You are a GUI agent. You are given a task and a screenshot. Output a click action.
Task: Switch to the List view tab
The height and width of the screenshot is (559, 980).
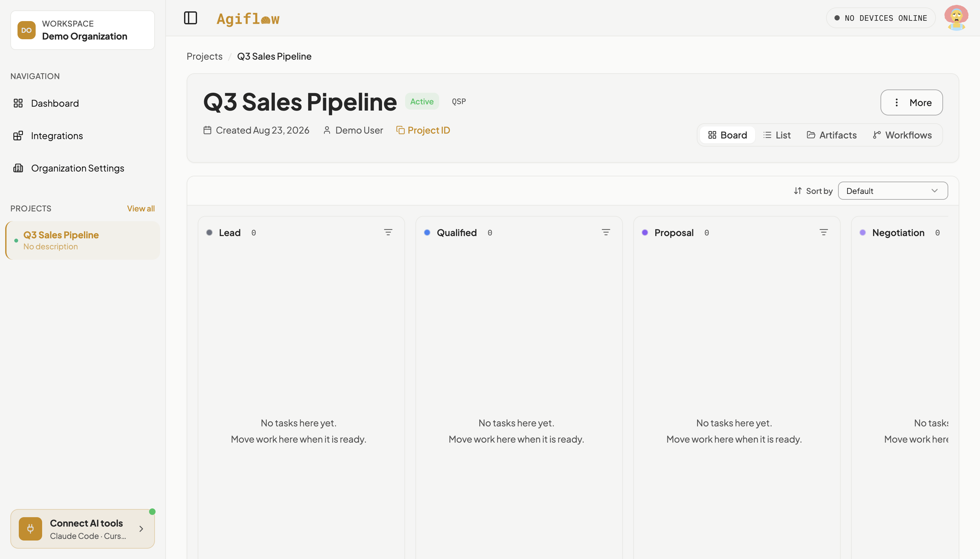pyautogui.click(x=777, y=135)
